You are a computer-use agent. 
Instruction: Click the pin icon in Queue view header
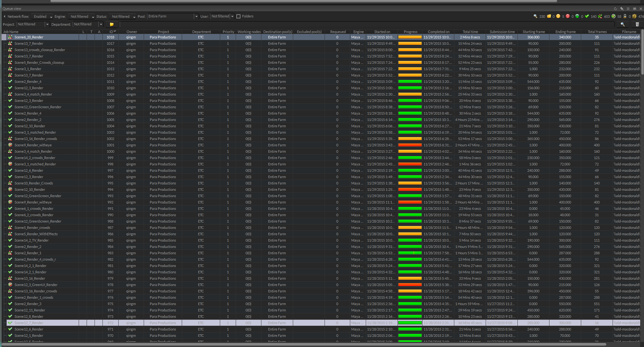coord(621,9)
